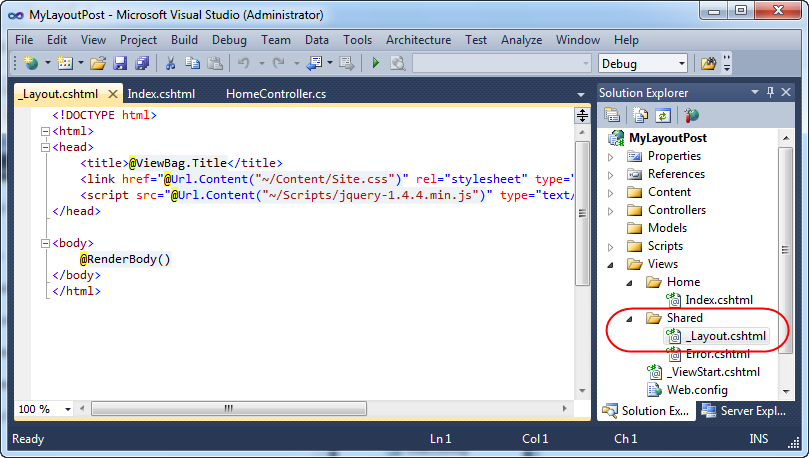The width and height of the screenshot is (809, 458).
Task: Open the Redo history dropdown arrow
Action: (297, 63)
